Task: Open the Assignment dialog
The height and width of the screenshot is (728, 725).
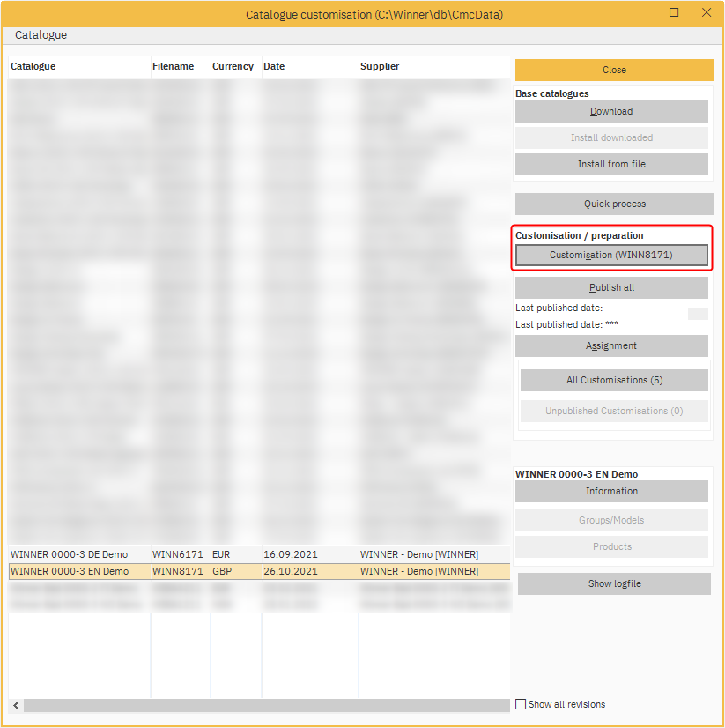Action: tap(611, 346)
